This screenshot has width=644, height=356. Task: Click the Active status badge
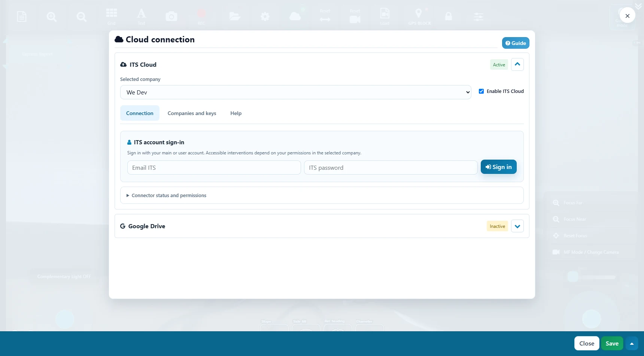point(499,65)
